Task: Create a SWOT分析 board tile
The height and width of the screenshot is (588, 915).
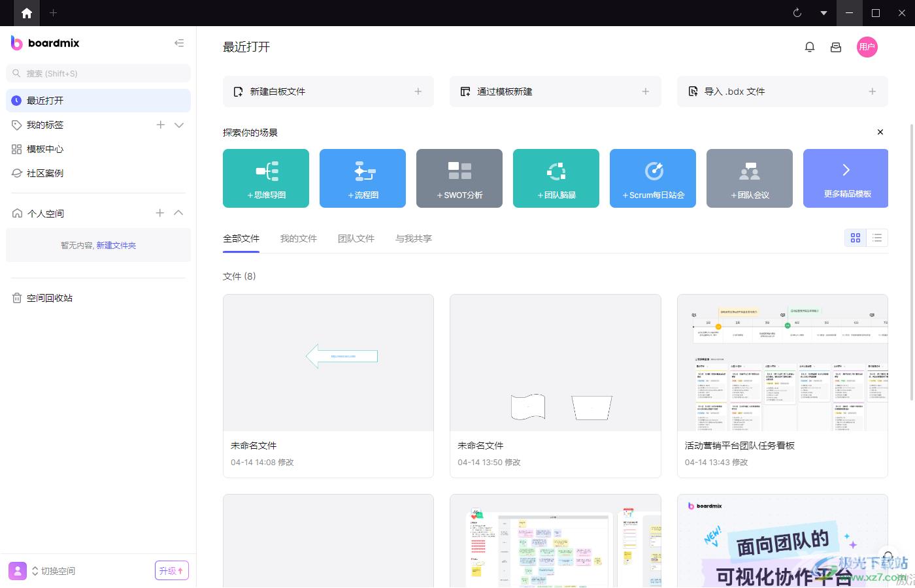Action: click(459, 178)
